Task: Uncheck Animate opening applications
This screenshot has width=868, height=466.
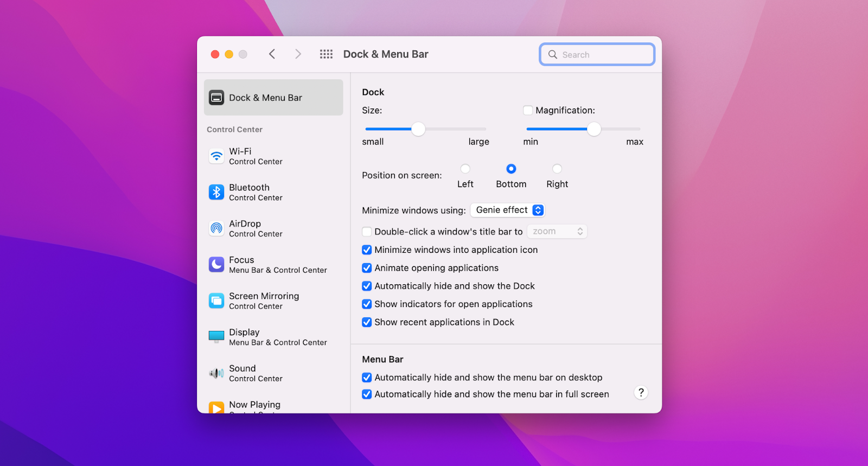Action: (x=367, y=268)
